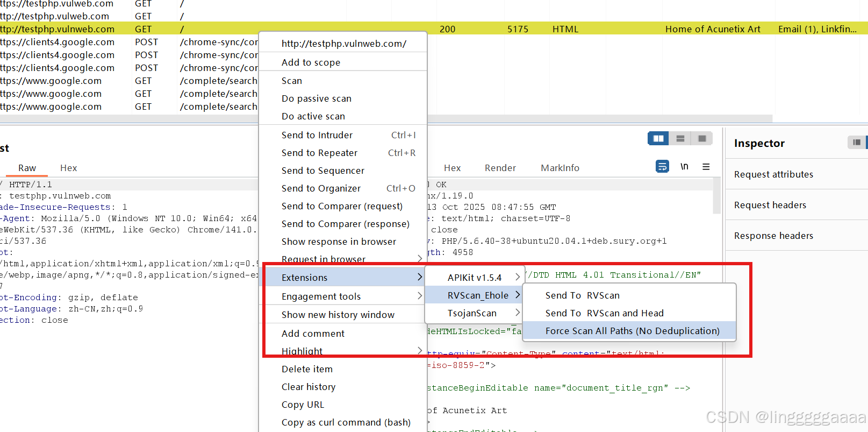
Task: Expand APIKit v1.5.4 submenu arrow
Action: [518, 277]
